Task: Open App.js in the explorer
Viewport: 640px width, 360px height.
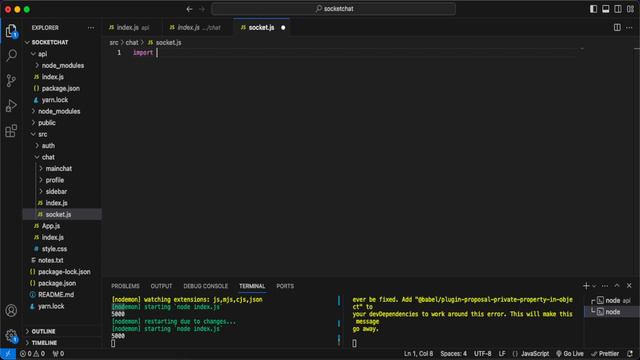Action: point(62,226)
